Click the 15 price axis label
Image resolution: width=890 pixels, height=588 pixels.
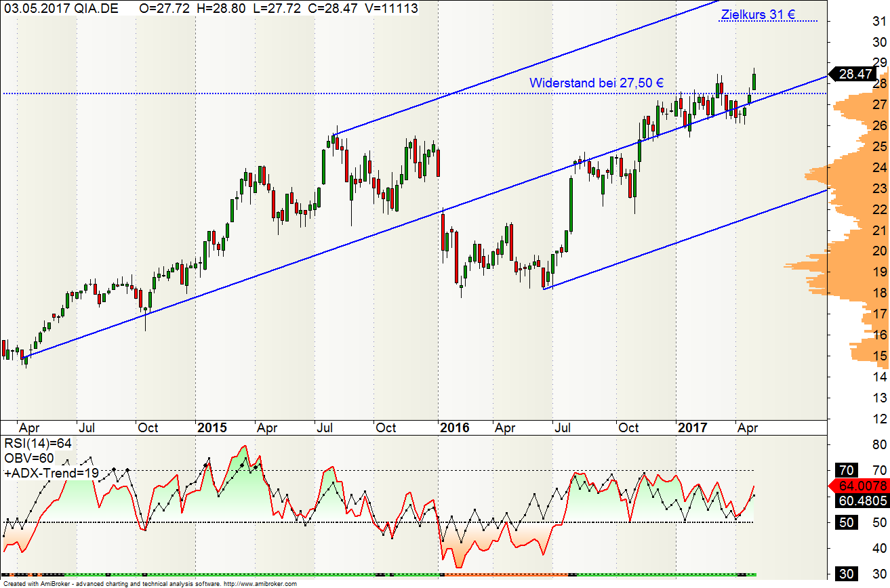point(879,356)
